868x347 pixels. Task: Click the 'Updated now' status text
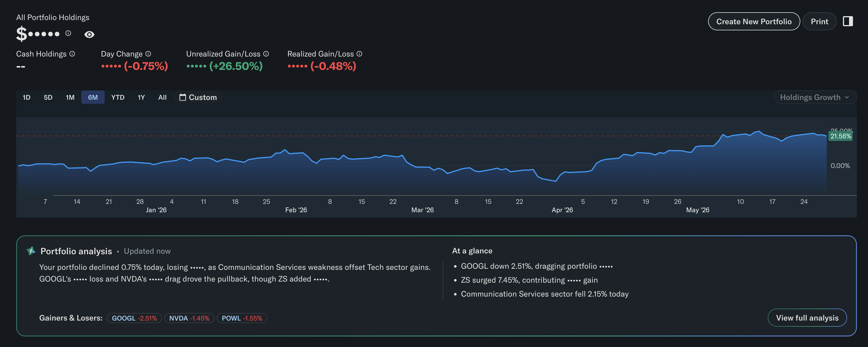(x=147, y=251)
